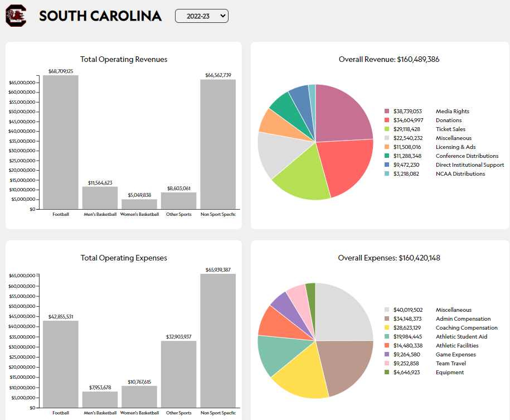Click the Equipment legend color square

[387, 373]
